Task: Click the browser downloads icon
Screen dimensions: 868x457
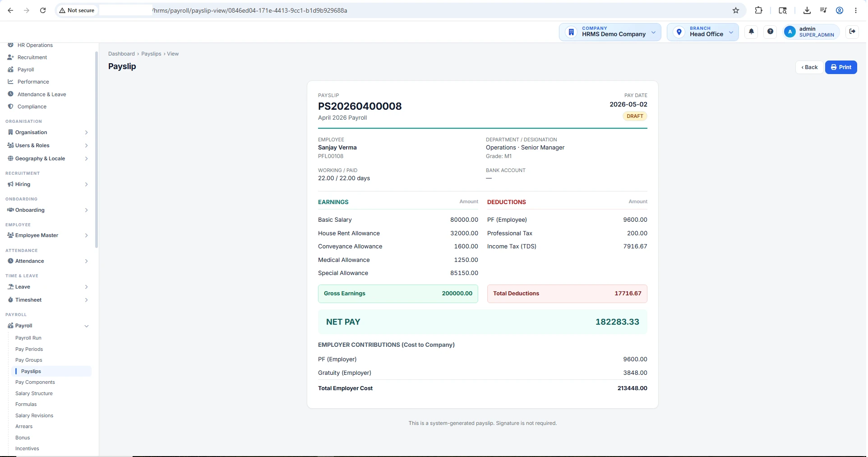Action: click(807, 10)
